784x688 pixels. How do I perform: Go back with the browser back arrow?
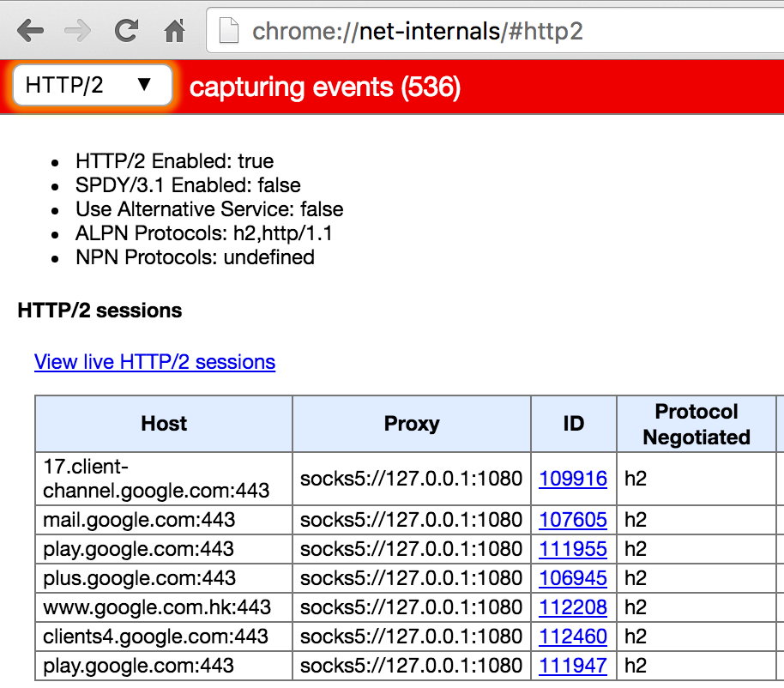[x=31, y=31]
